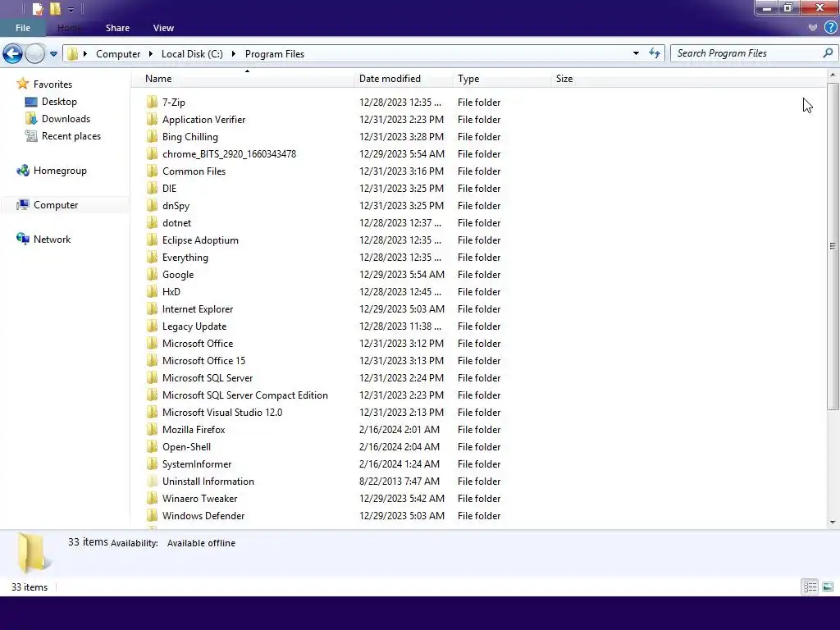Click the Bing Chilling folder icon
The width and height of the screenshot is (840, 630).
[152, 136]
